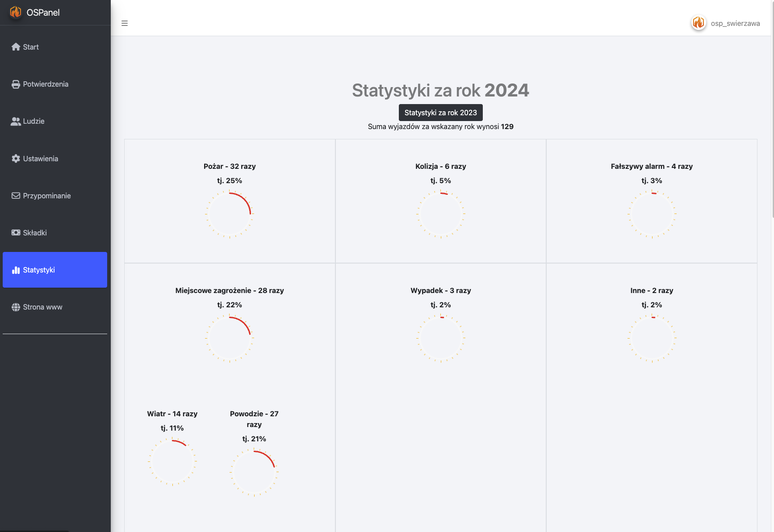Go to the Ludzie menu item
774x532 pixels.
tap(55, 121)
